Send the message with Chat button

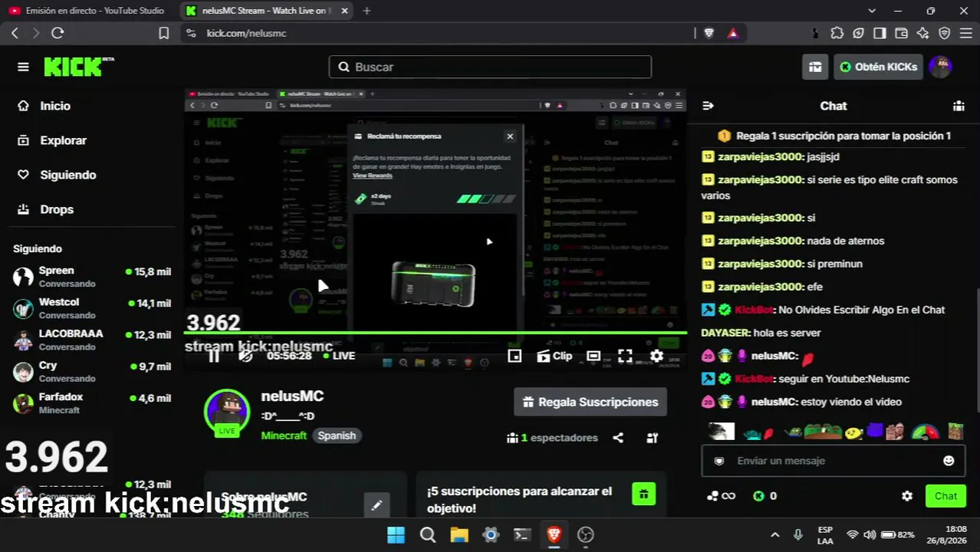pyautogui.click(x=945, y=496)
